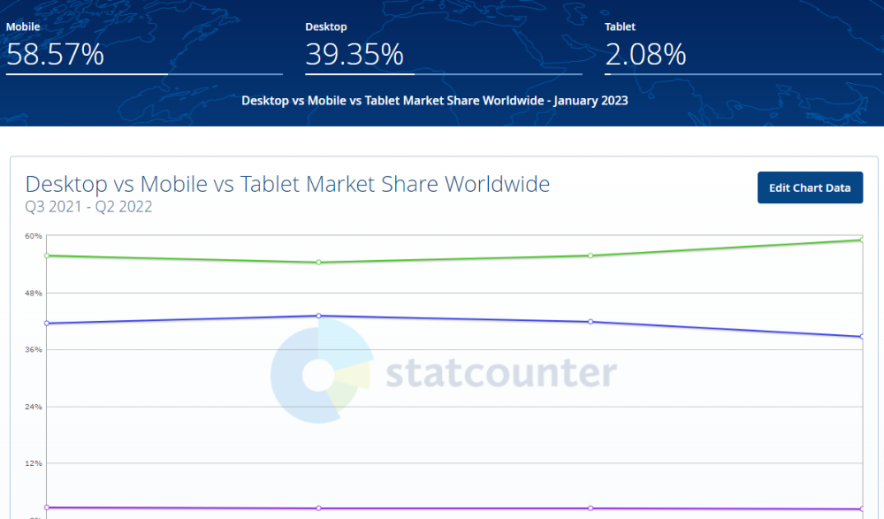The image size is (884, 519).
Task: Click the last data point on green line
Action: pos(861,239)
